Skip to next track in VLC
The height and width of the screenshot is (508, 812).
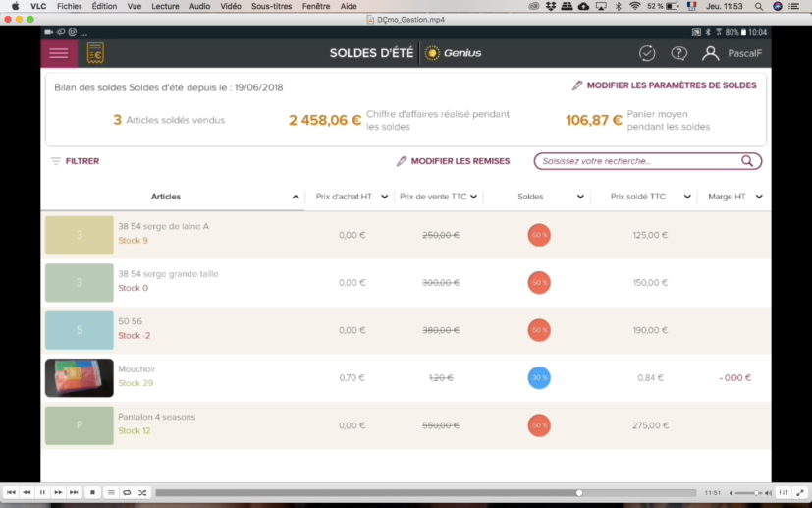74,492
